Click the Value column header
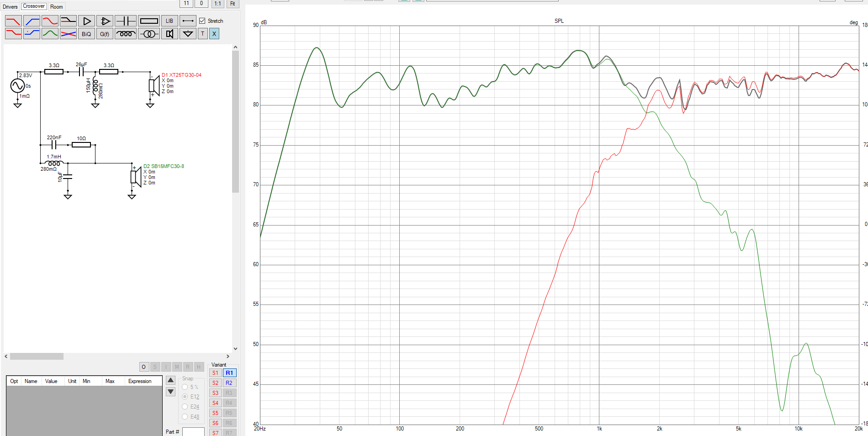 (52, 381)
